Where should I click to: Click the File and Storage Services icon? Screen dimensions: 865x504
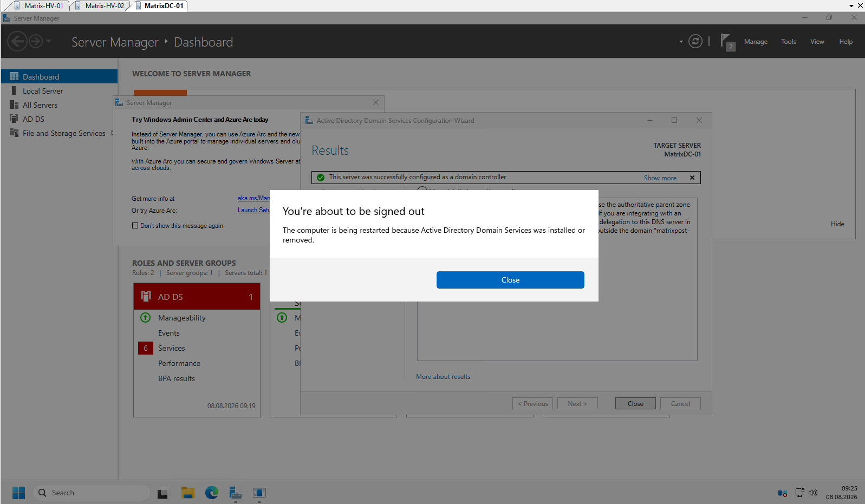click(x=14, y=133)
